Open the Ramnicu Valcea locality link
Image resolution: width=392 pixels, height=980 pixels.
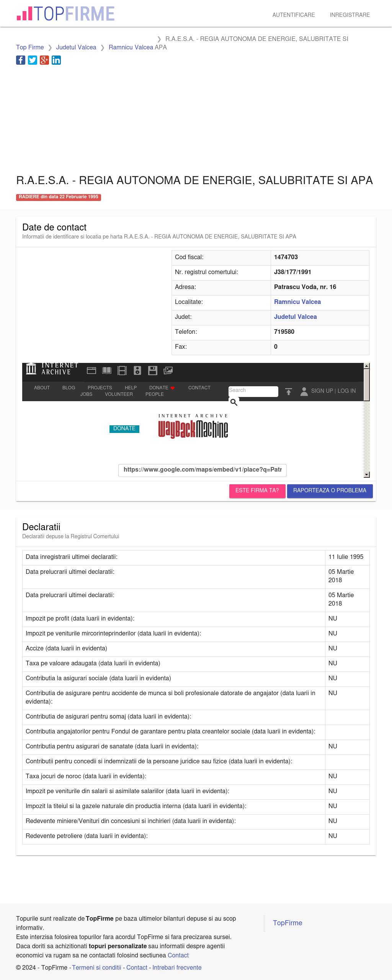(x=297, y=302)
